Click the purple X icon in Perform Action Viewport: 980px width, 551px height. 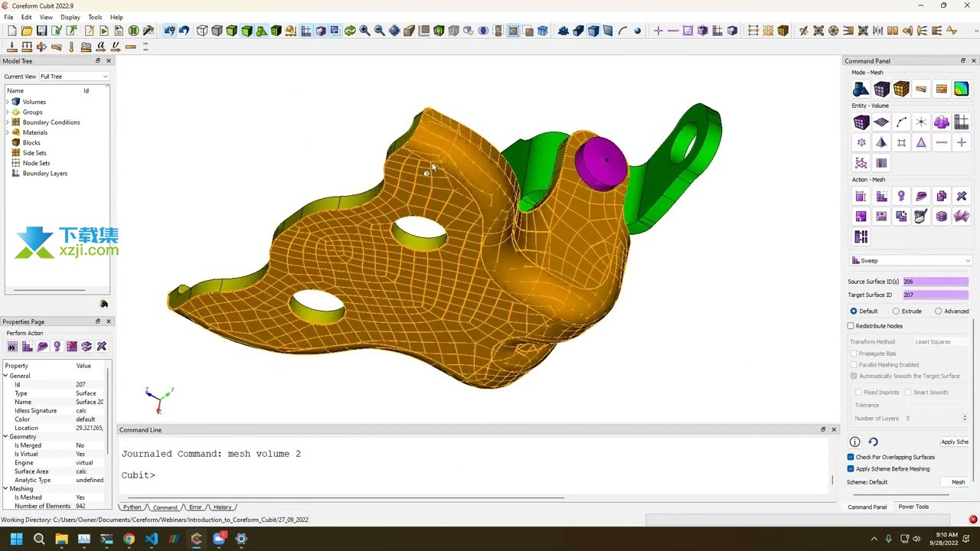[101, 347]
